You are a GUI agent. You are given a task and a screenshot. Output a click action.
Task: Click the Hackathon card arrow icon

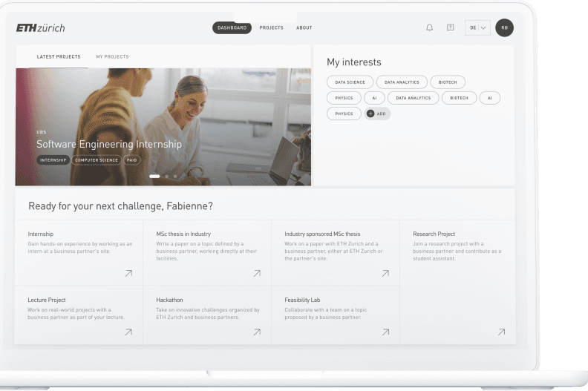pyautogui.click(x=257, y=332)
